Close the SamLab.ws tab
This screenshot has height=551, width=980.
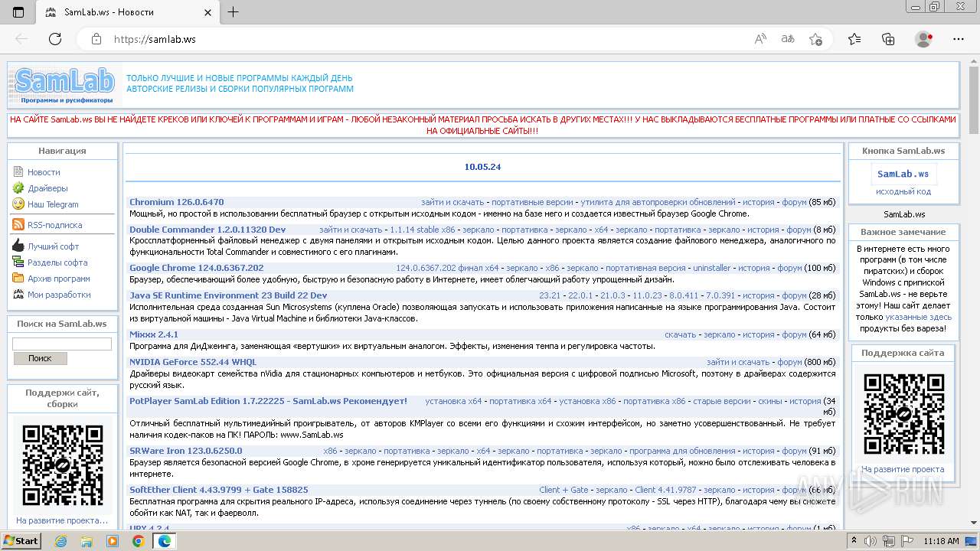point(208,12)
